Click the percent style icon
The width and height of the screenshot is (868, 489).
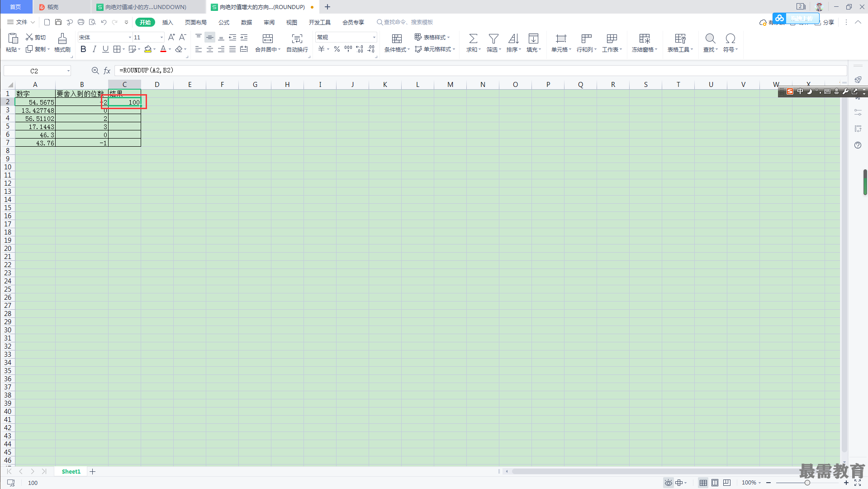coord(337,49)
